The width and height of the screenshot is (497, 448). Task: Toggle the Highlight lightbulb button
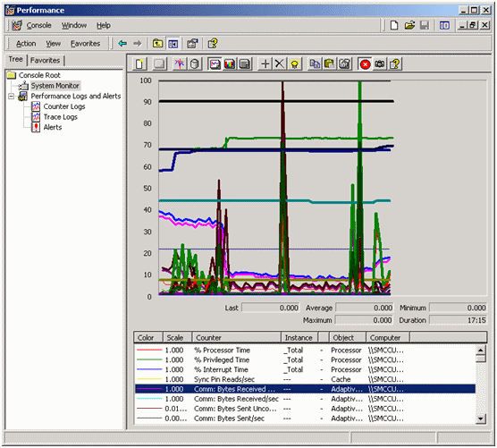(294, 64)
